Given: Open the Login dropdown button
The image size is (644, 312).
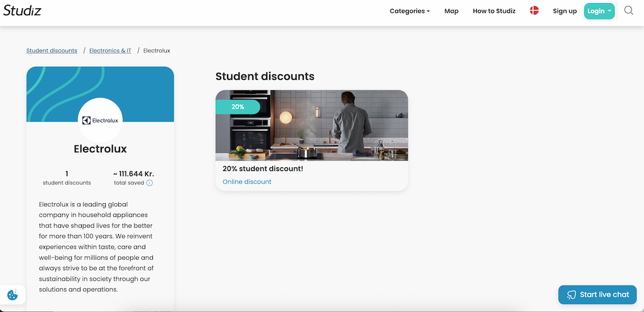Looking at the screenshot, I should point(599,11).
